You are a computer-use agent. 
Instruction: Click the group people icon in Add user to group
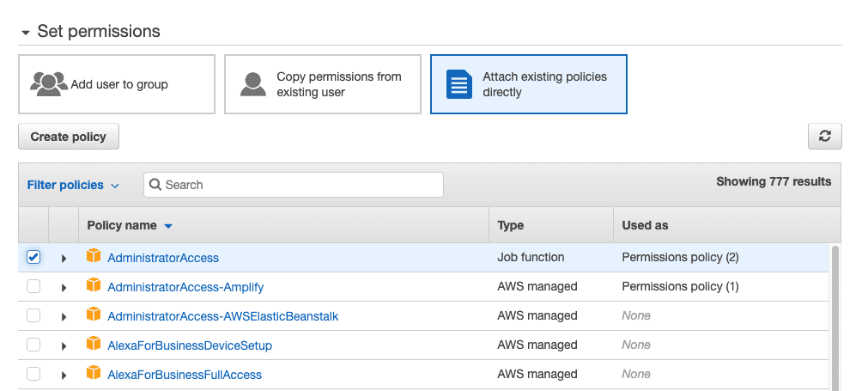(x=49, y=84)
